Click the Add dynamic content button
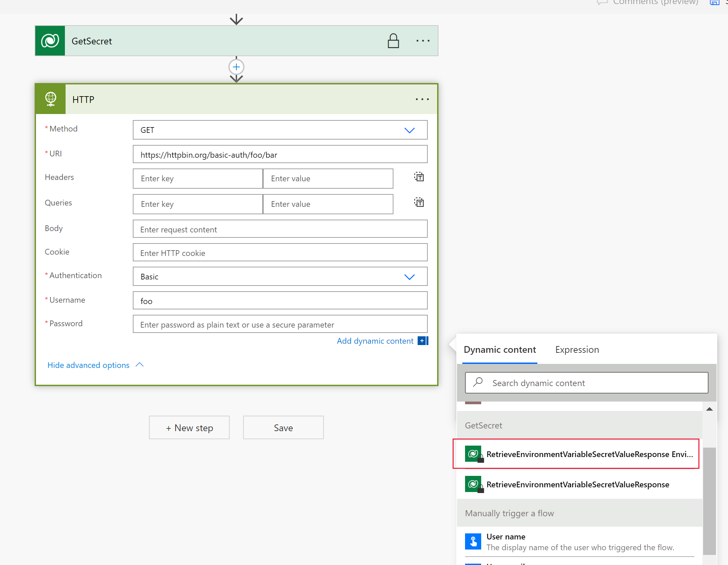The height and width of the screenshot is (565, 728). coord(375,341)
